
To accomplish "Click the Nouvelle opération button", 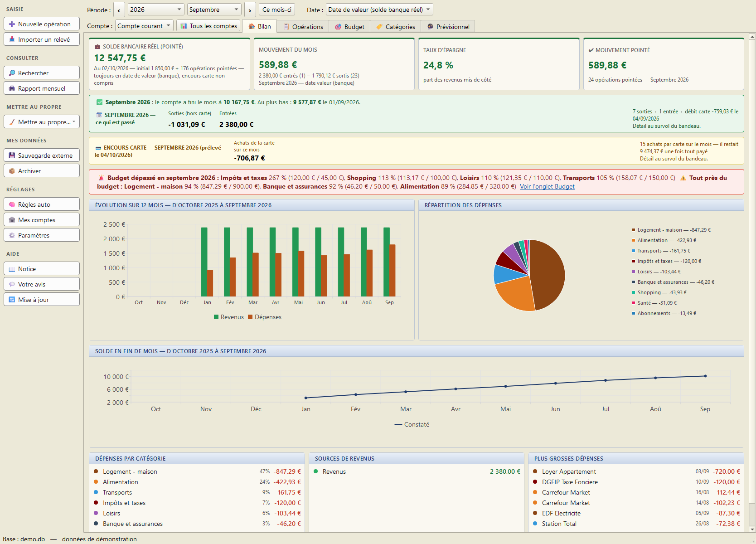I will [x=42, y=24].
